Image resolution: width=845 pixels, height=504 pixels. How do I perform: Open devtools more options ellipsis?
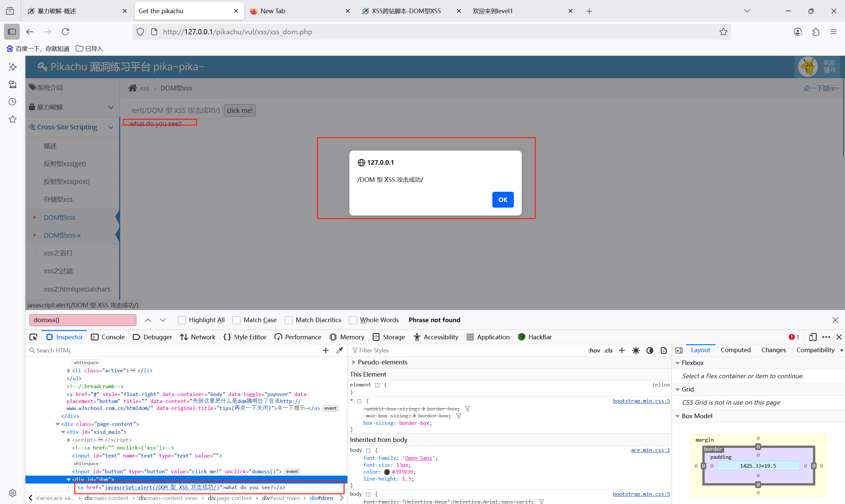(x=826, y=337)
